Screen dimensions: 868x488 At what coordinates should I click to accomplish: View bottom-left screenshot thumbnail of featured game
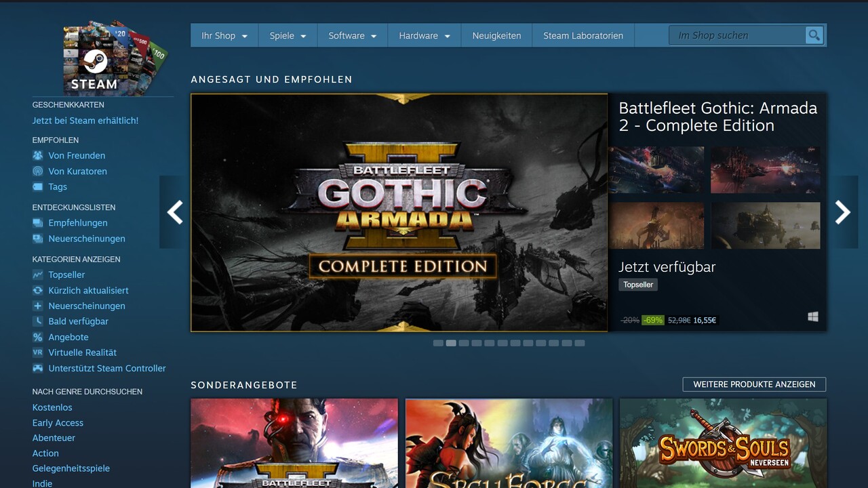click(x=656, y=226)
